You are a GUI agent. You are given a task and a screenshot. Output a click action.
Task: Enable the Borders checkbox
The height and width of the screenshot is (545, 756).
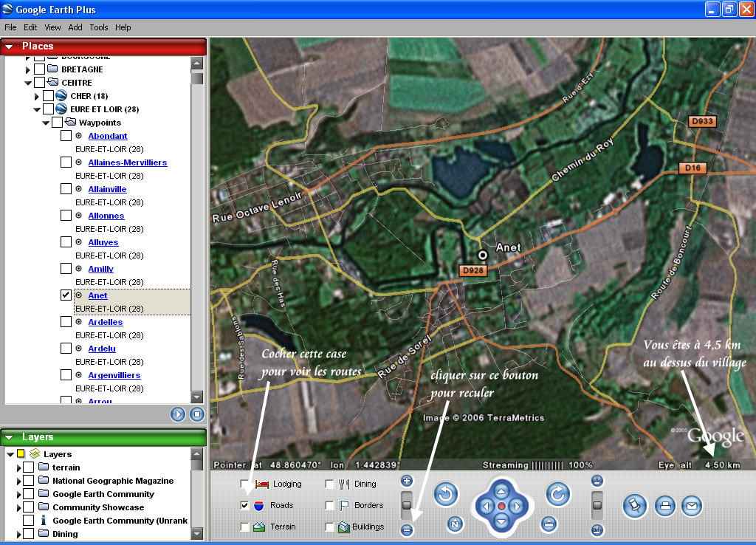click(x=330, y=505)
